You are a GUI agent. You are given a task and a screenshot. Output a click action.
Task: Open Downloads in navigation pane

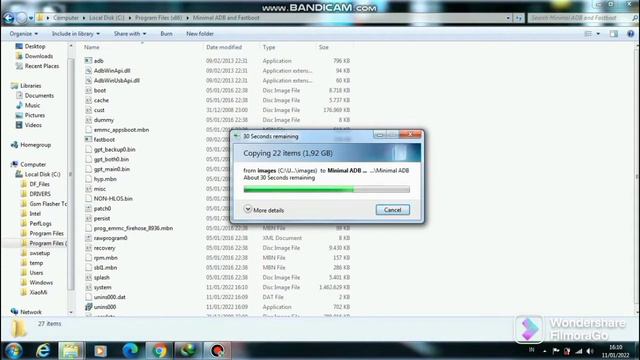38,56
